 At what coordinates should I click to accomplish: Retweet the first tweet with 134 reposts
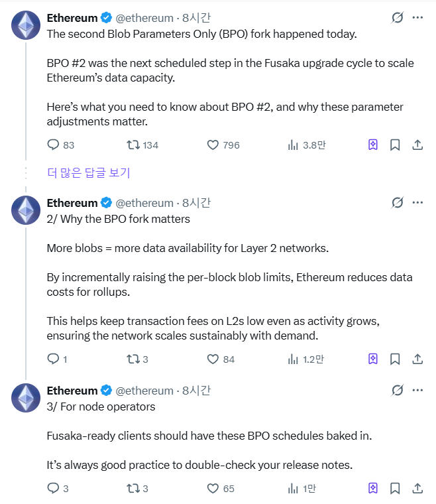133,145
